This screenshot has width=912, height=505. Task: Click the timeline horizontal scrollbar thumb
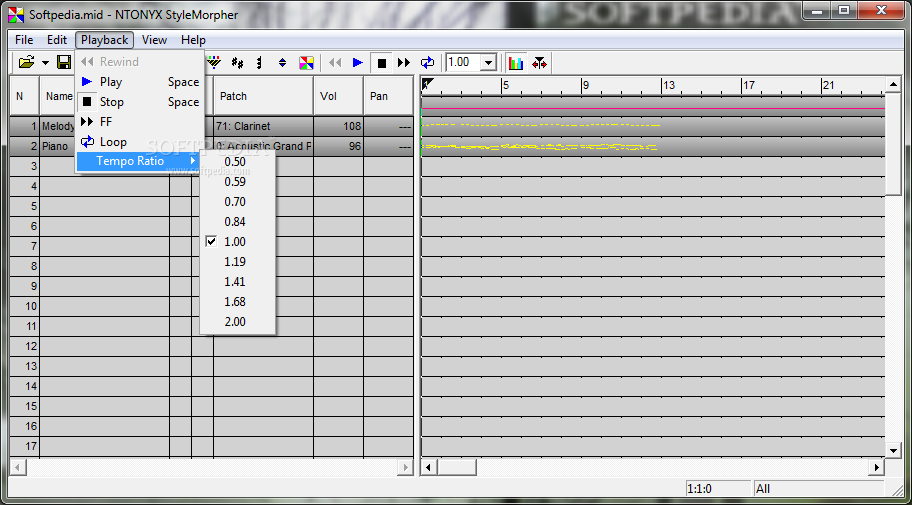point(457,467)
